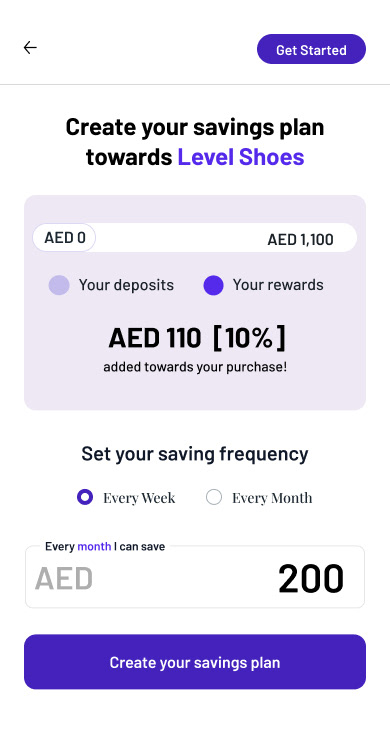The image size is (390, 750).
Task: Click the Every Month label text
Action: point(272,498)
